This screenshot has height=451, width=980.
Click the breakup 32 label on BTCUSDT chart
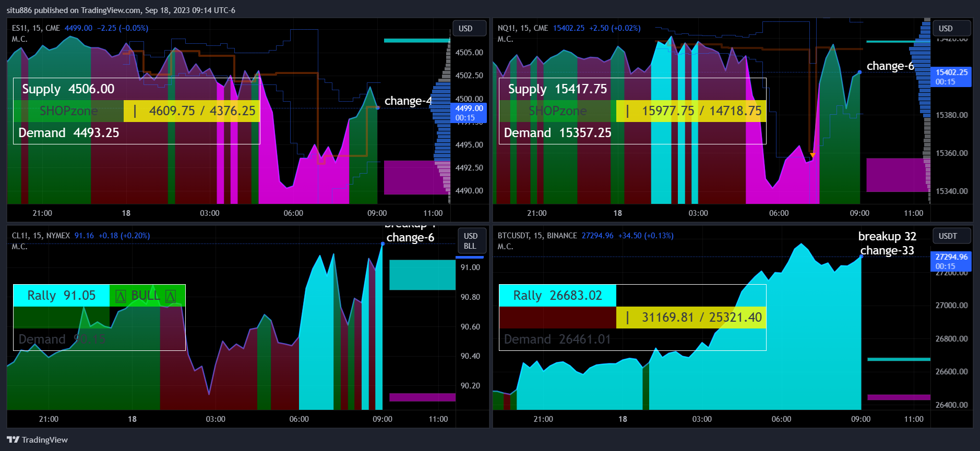[887, 236]
